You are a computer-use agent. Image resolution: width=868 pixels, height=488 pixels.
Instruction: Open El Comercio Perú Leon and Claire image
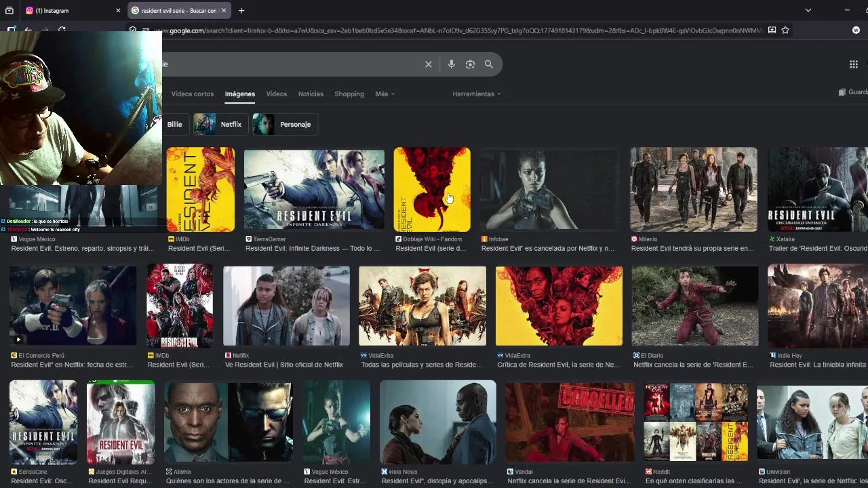(73, 306)
